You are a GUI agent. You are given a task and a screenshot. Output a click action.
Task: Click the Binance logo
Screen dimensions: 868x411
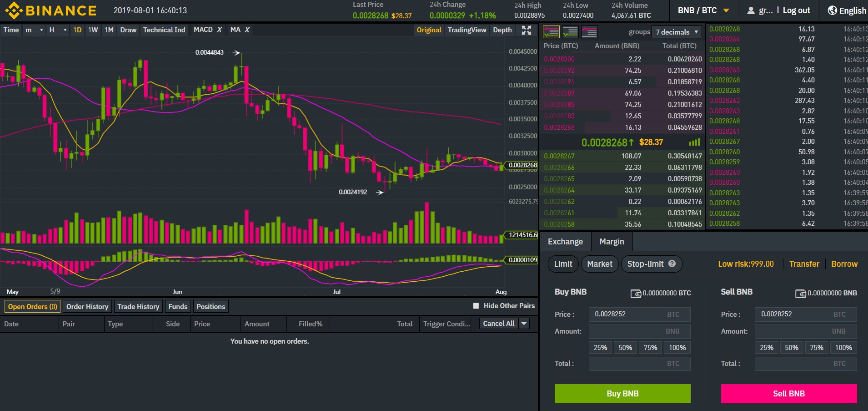point(50,10)
